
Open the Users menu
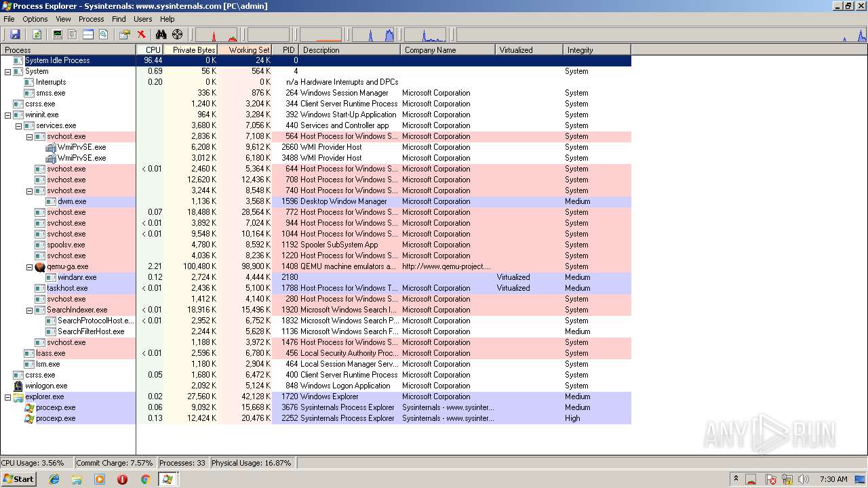point(142,19)
